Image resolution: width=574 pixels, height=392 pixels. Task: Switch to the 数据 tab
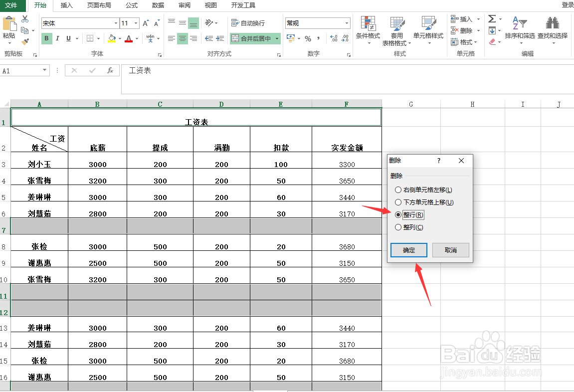click(158, 5)
